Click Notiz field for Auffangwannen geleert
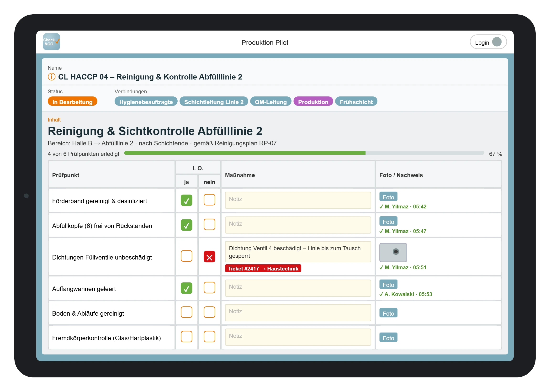This screenshot has height=392, width=550. (298, 288)
